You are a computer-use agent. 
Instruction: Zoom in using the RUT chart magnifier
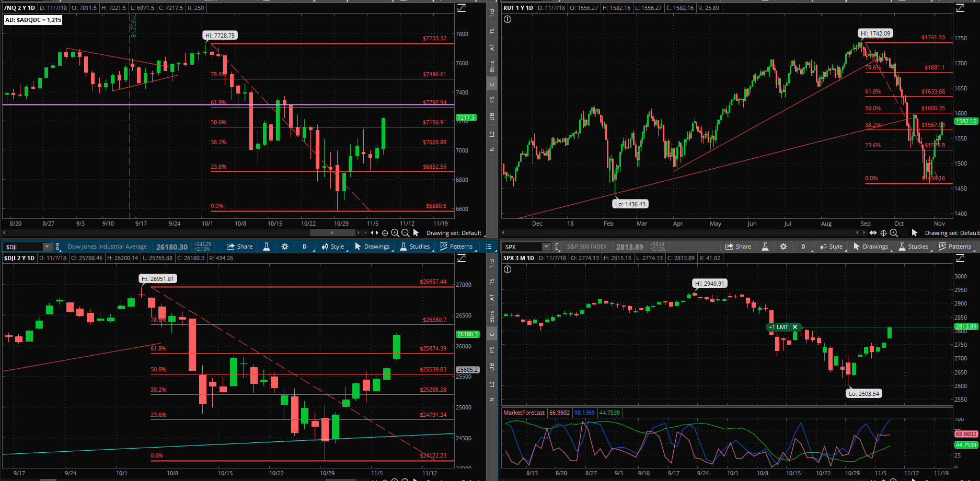pos(894,233)
